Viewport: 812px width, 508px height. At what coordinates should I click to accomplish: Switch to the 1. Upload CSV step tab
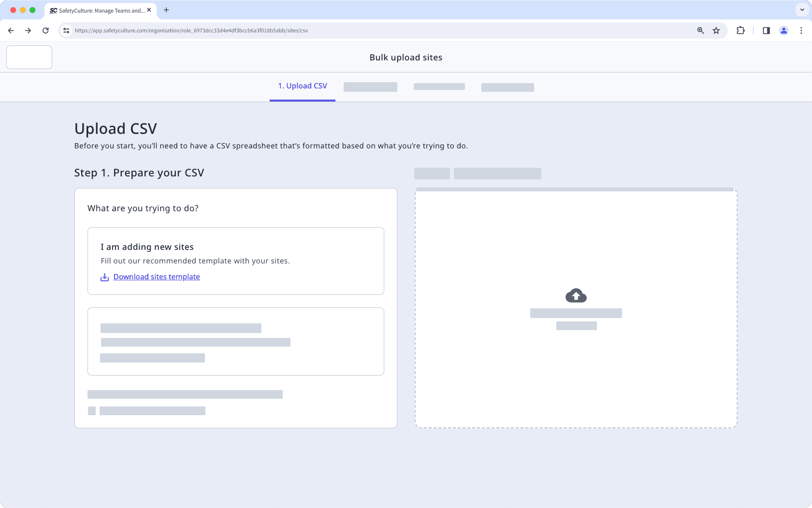pyautogui.click(x=302, y=86)
